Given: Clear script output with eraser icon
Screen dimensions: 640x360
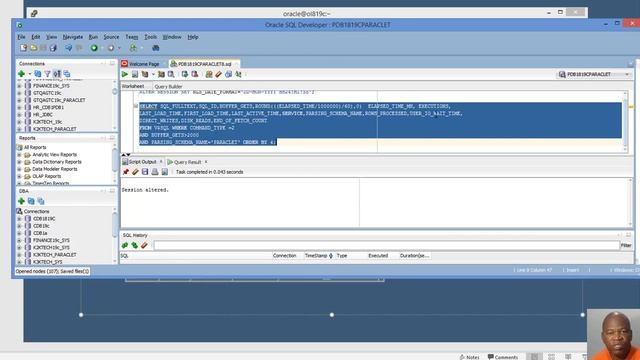Looking at the screenshot, I should click(x=135, y=172).
